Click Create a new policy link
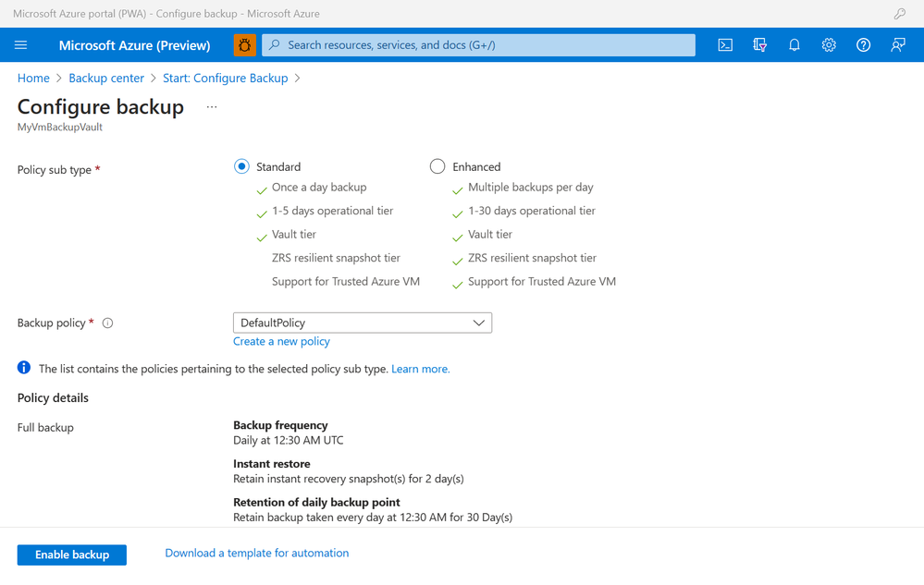Screen dimensions: 924x585 coord(282,341)
